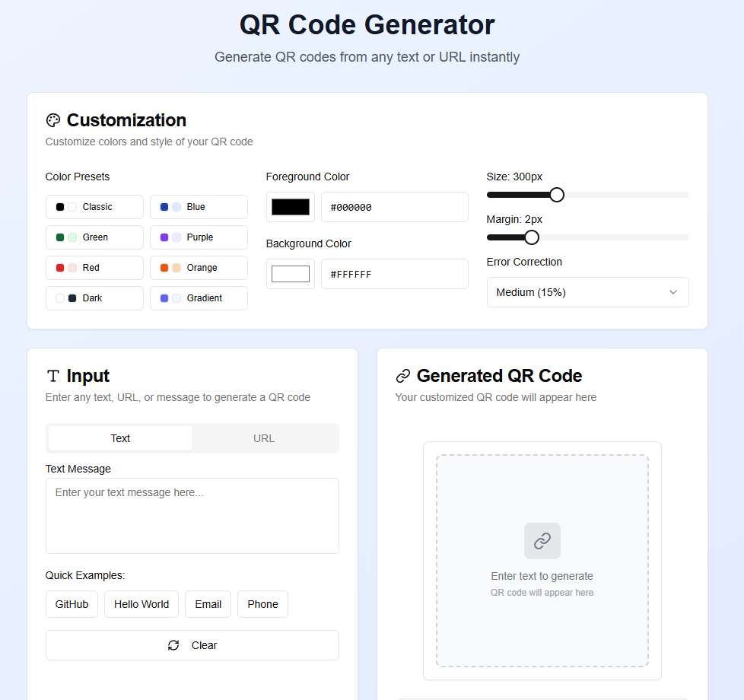Apply the Orange color preset

point(199,268)
